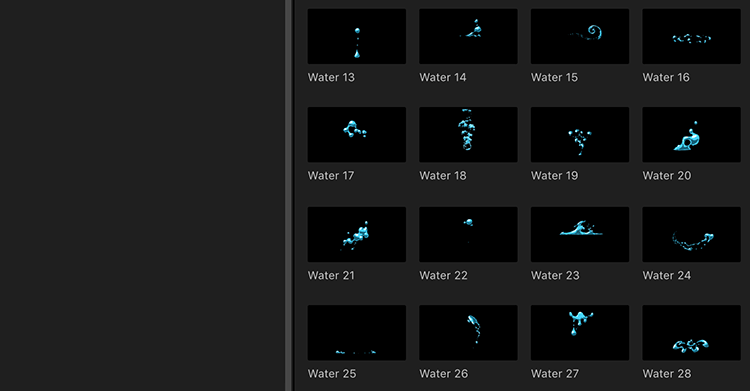Select the Water 19 thumbnail

[580, 134]
